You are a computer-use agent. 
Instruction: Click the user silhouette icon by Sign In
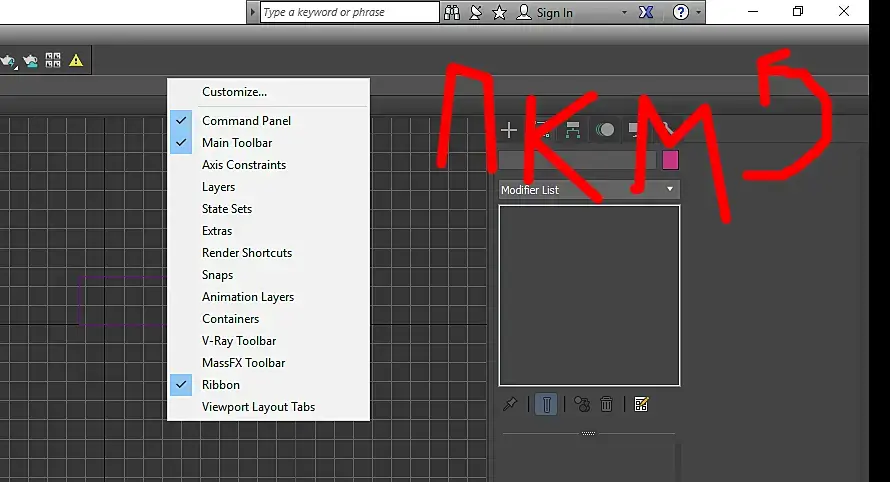click(x=524, y=12)
